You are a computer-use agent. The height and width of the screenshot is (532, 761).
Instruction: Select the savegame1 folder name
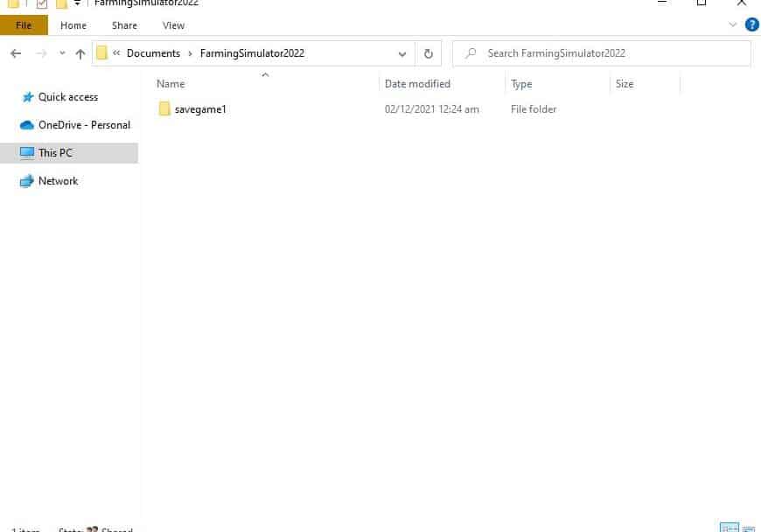pos(200,109)
